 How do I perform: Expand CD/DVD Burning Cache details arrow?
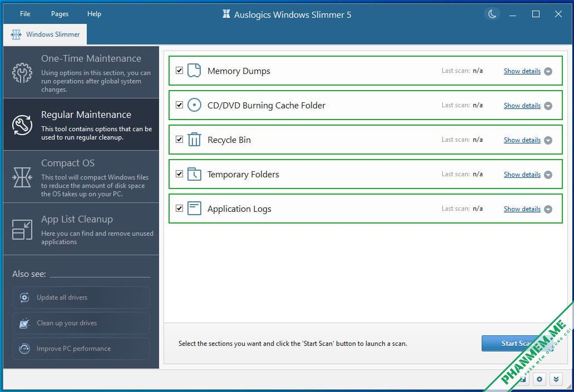coord(548,106)
